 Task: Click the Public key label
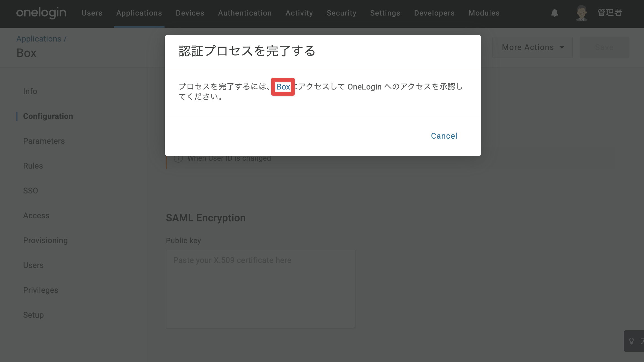[183, 241]
